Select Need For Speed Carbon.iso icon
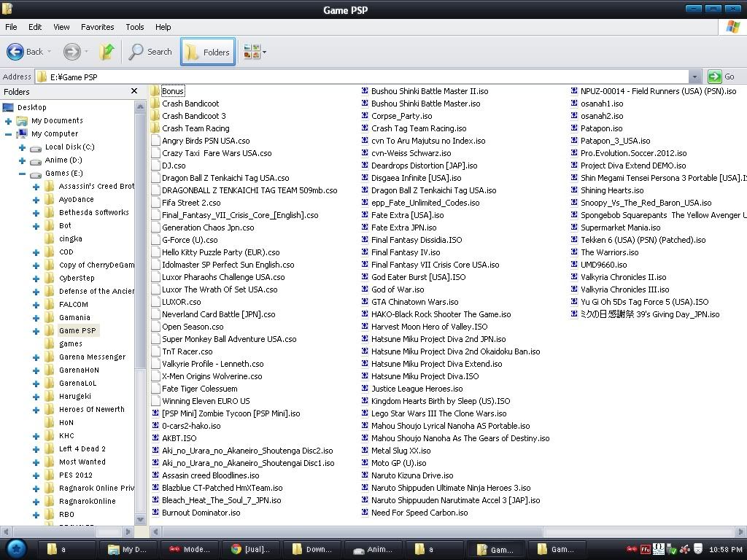The image size is (747, 560). point(365,512)
